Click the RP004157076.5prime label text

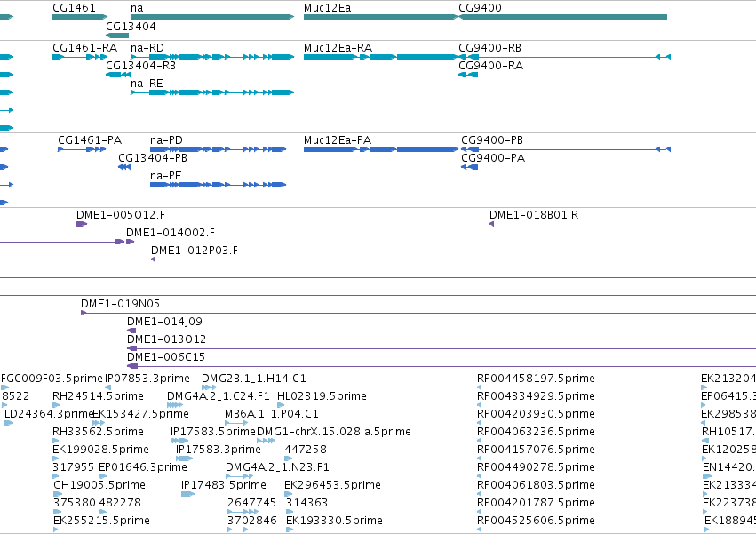[536, 450]
